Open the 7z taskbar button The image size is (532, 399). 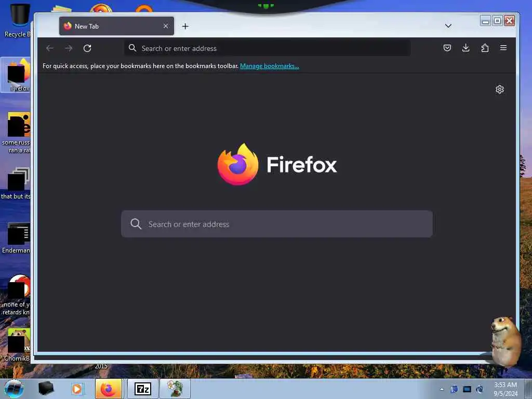point(143,389)
